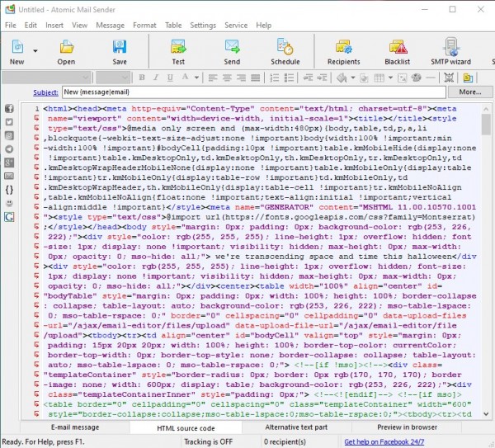Click the Google G sidebar icon
Viewport: 495px width, 448px height.
click(9, 217)
